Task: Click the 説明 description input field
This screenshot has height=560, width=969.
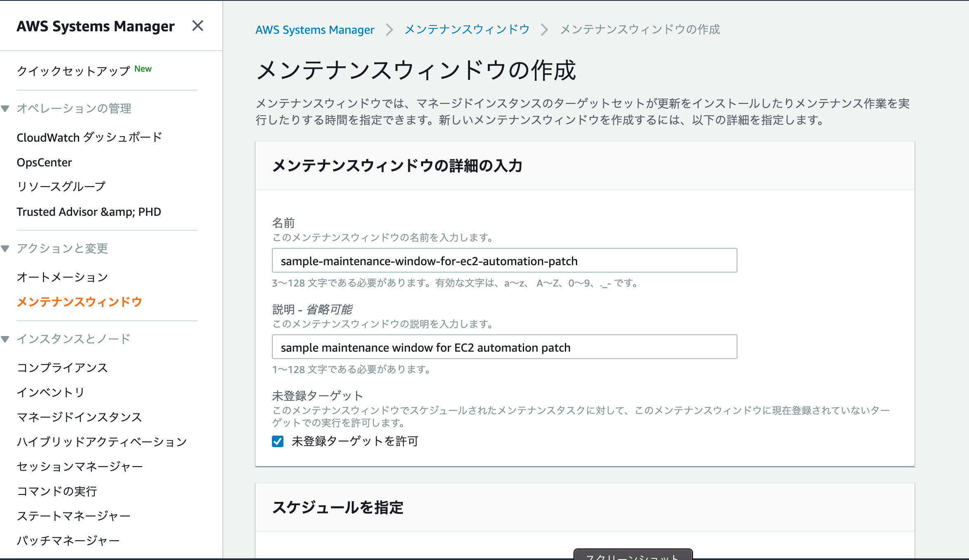Action: pyautogui.click(x=504, y=347)
